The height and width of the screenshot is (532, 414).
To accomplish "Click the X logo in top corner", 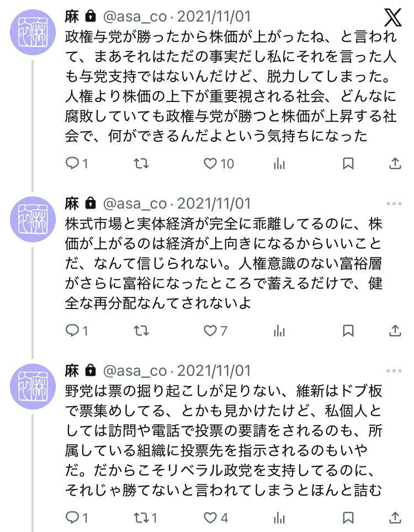I will 392,18.
